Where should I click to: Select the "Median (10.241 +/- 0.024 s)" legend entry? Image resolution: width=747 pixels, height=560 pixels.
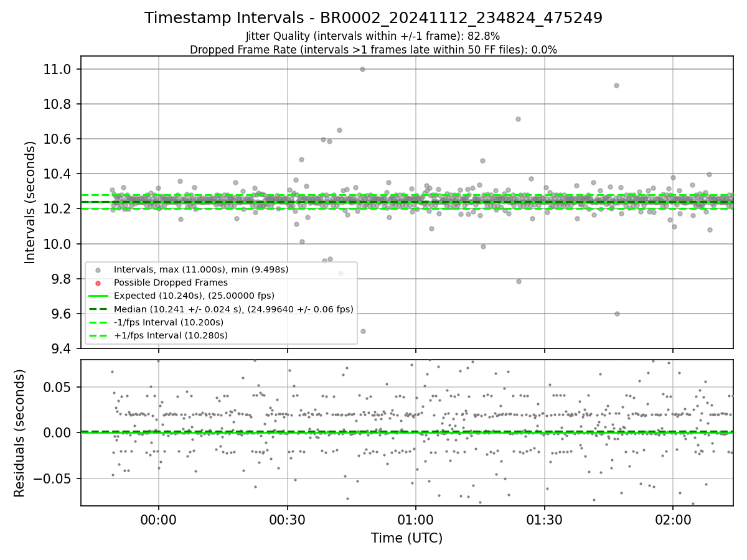pyautogui.click(x=233, y=309)
